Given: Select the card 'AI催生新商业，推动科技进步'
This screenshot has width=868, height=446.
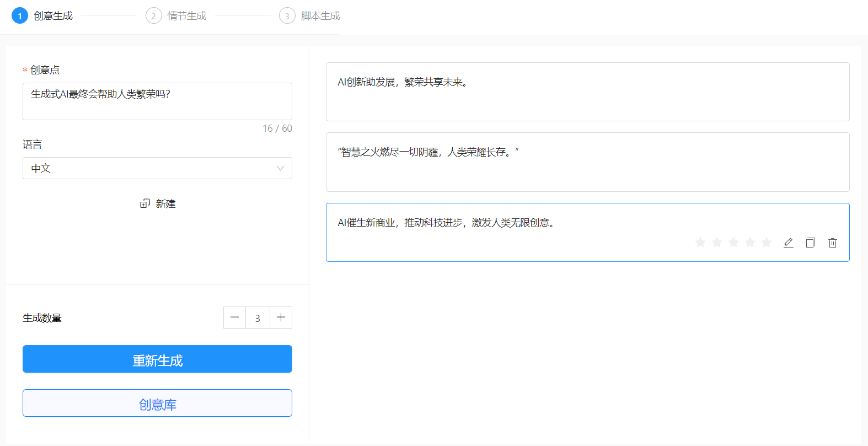Looking at the screenshot, I should pos(587,232).
